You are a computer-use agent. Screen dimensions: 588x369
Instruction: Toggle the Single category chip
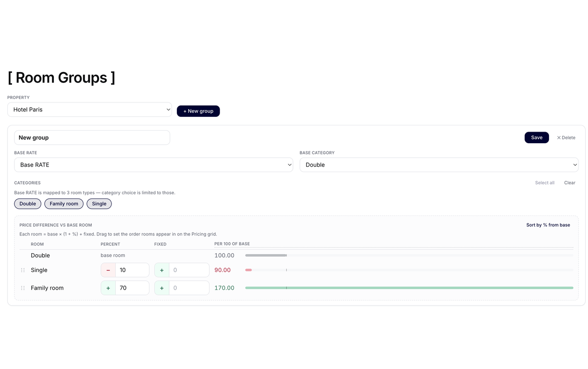pyautogui.click(x=99, y=204)
